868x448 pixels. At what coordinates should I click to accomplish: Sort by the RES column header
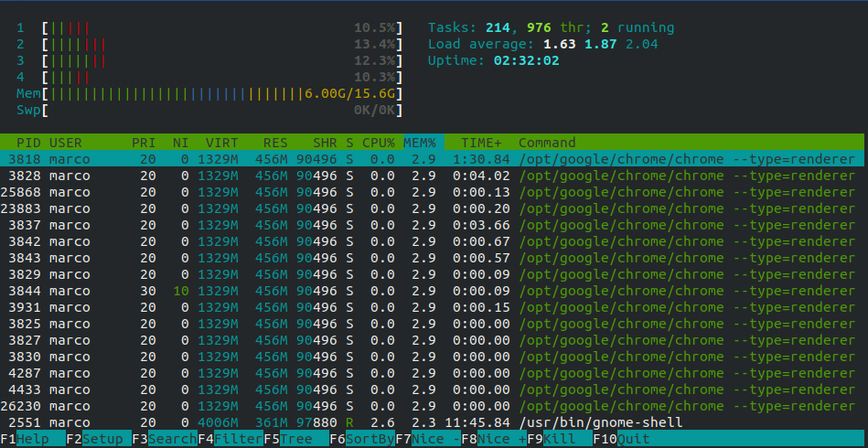point(275,143)
